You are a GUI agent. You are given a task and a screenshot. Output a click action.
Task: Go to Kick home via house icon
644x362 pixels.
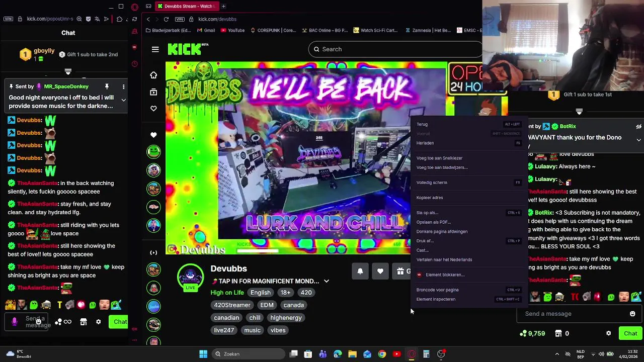tap(153, 75)
